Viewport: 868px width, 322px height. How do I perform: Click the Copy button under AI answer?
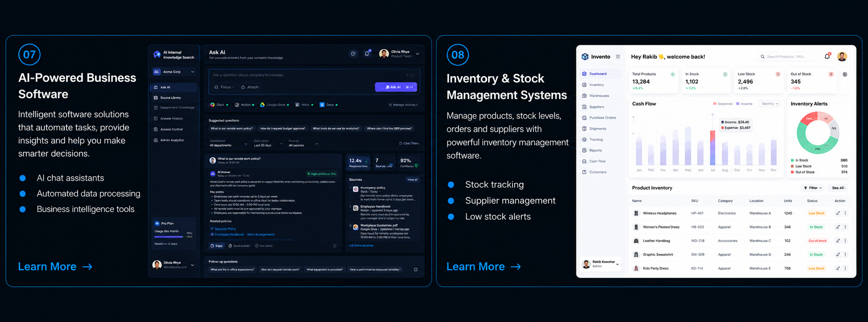click(x=217, y=246)
